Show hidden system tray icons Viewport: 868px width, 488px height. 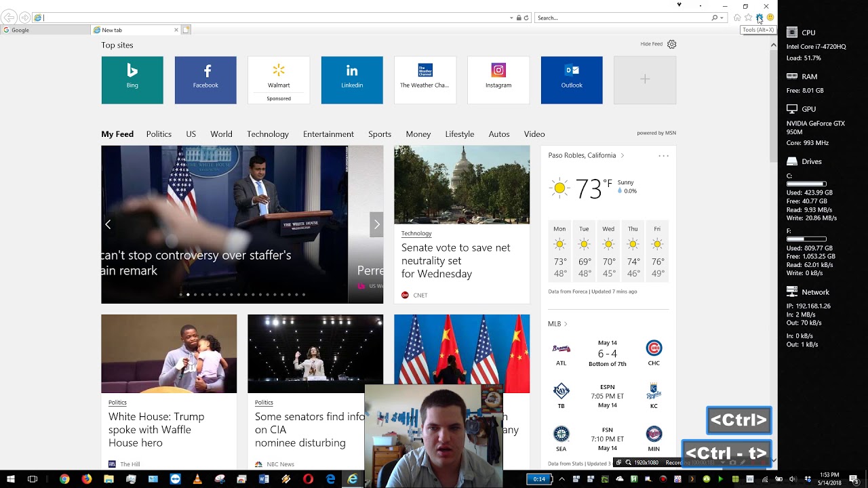561,479
